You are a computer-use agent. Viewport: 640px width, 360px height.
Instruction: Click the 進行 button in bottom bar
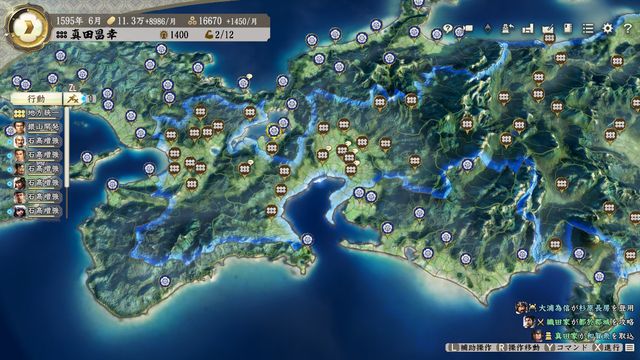point(607,347)
